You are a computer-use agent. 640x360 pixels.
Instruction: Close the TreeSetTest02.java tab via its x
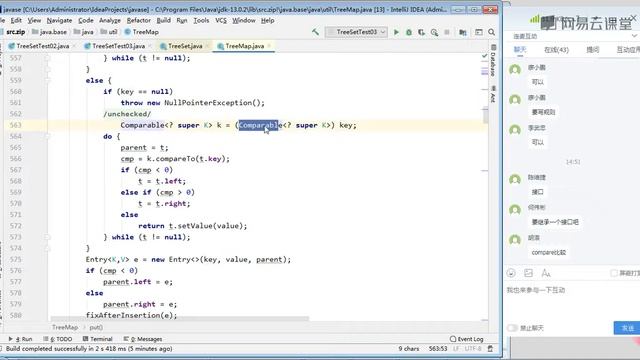pyautogui.click(x=74, y=46)
